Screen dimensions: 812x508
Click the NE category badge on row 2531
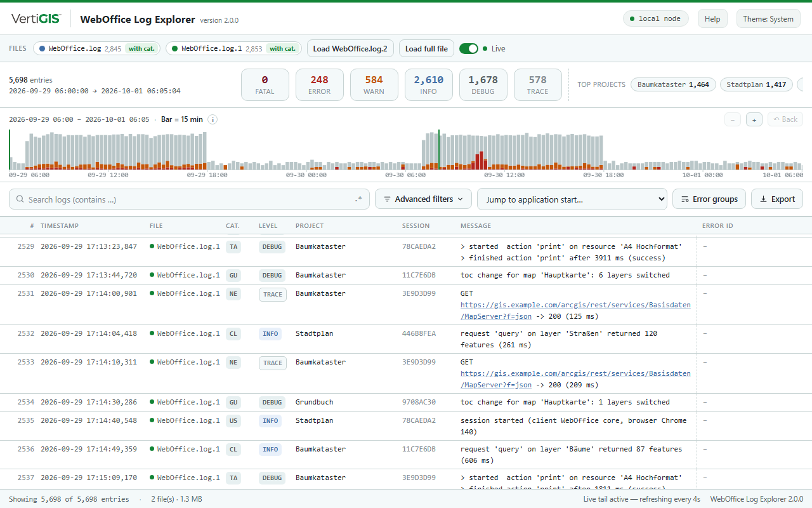pyautogui.click(x=233, y=294)
